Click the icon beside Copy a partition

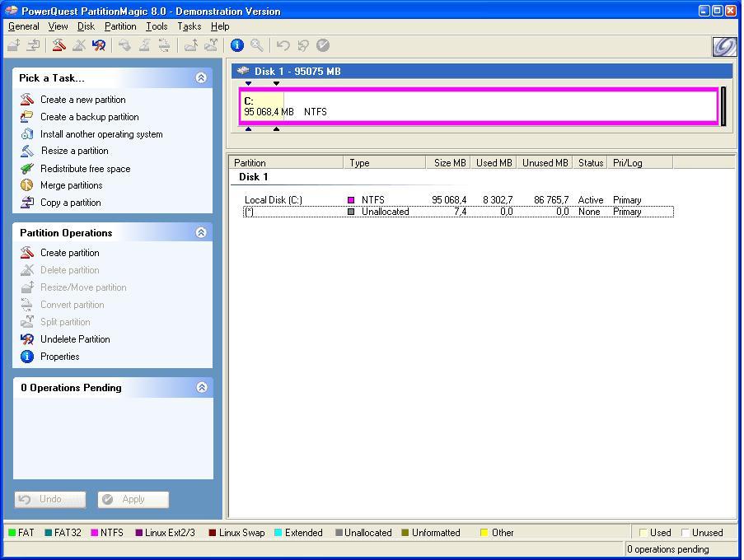point(27,203)
